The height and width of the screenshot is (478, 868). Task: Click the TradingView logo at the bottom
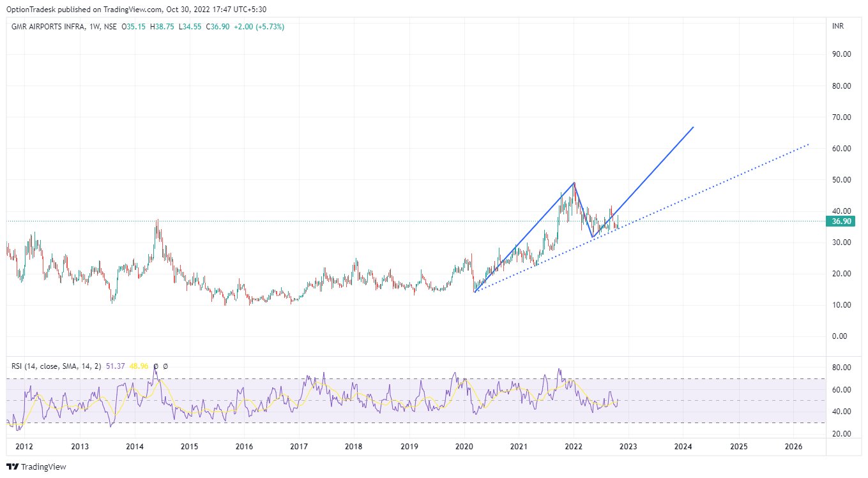(x=36, y=467)
